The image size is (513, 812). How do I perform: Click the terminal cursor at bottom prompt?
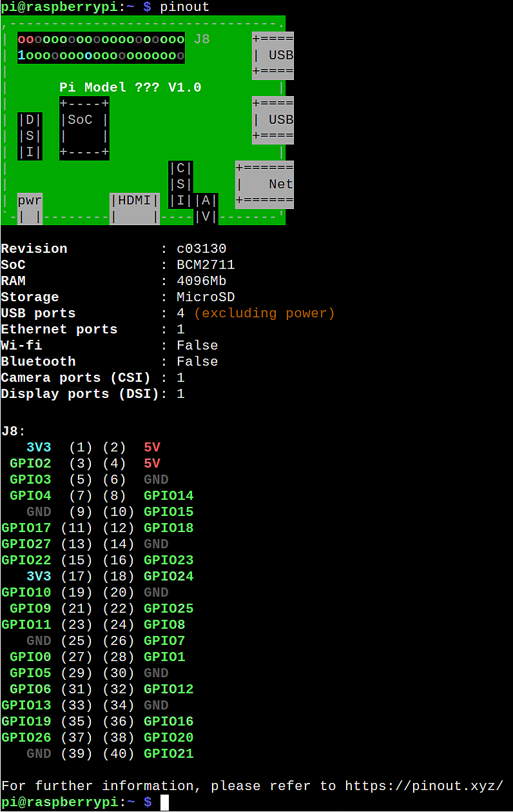point(164,802)
